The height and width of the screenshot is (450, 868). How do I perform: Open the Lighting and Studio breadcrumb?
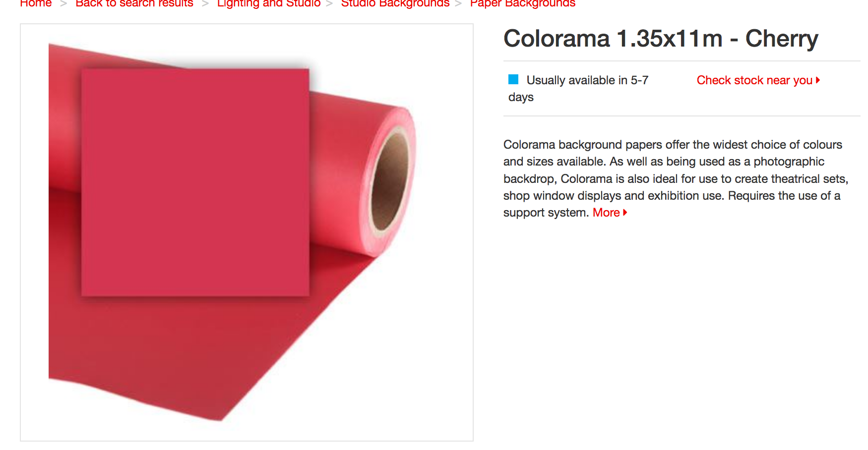(269, 3)
